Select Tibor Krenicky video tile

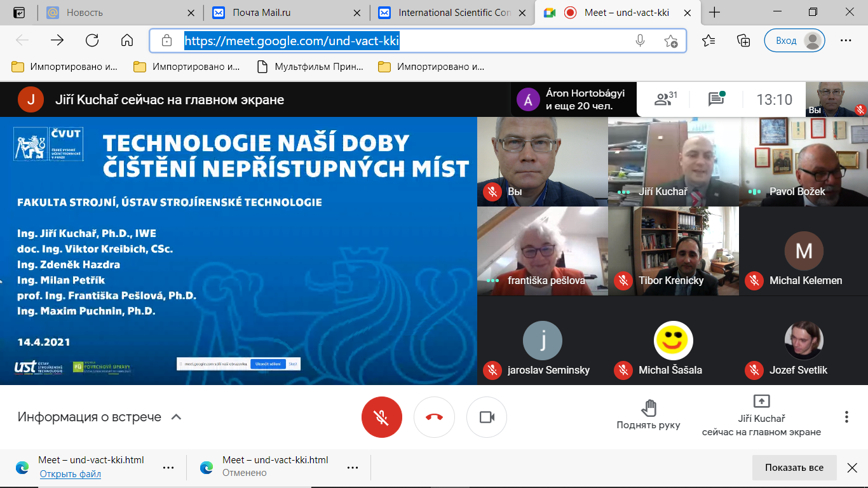[x=674, y=251]
